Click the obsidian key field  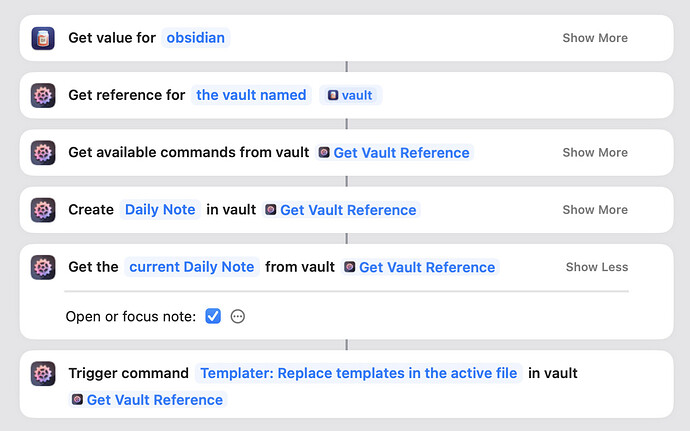(197, 38)
